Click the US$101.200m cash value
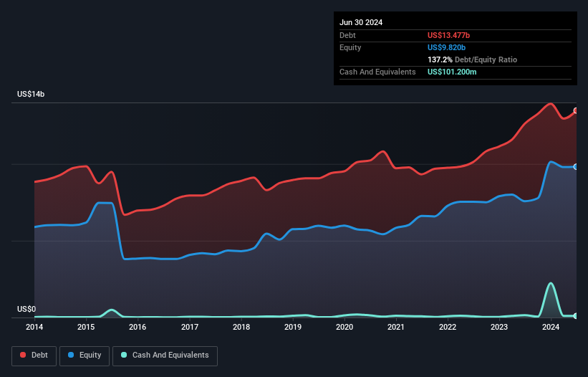The width and height of the screenshot is (588, 377). [x=452, y=72]
